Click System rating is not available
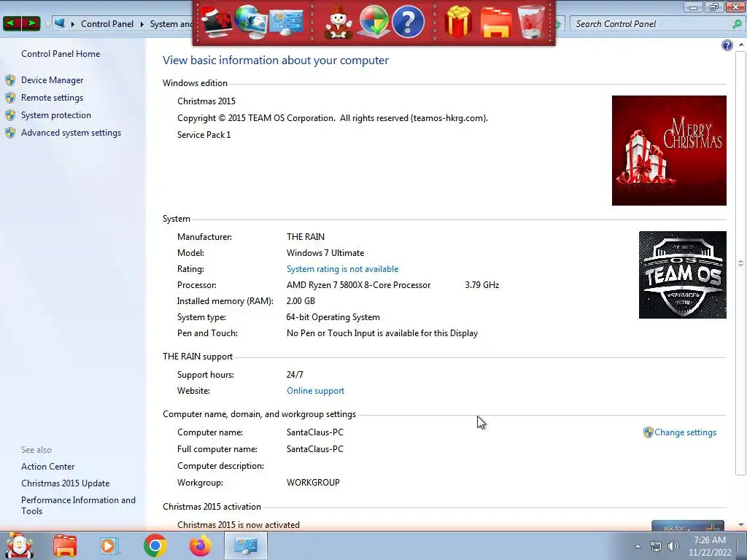 (343, 269)
